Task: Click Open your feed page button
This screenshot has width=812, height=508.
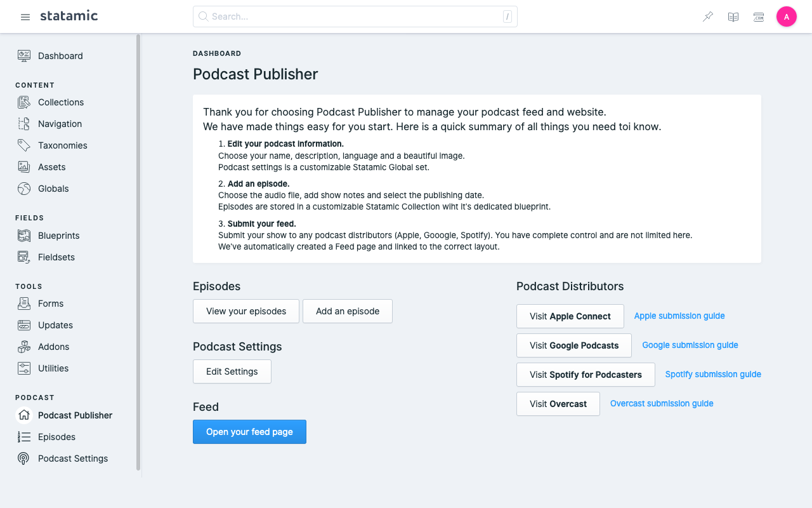Action: tap(249, 432)
